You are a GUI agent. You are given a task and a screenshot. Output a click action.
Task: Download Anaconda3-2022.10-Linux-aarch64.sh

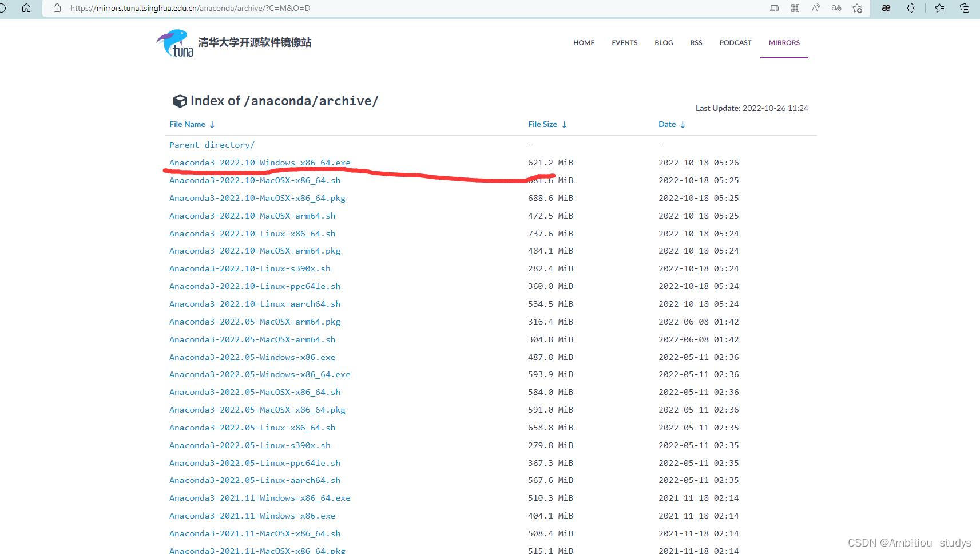[255, 304]
